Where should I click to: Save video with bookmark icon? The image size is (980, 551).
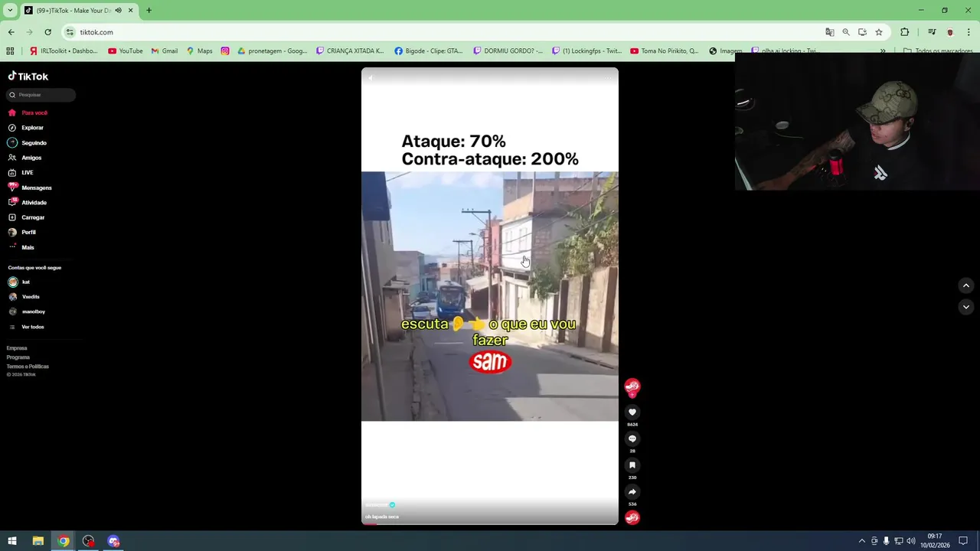click(x=632, y=465)
